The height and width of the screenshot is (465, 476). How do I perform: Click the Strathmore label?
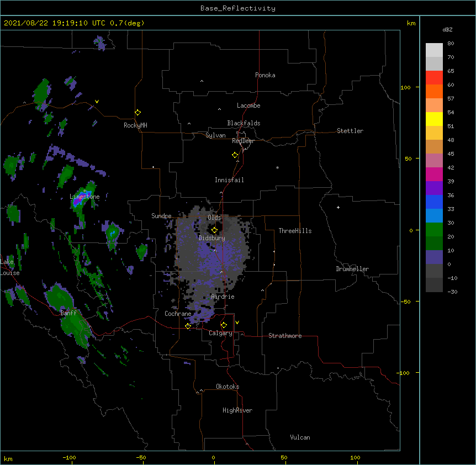[285, 336]
